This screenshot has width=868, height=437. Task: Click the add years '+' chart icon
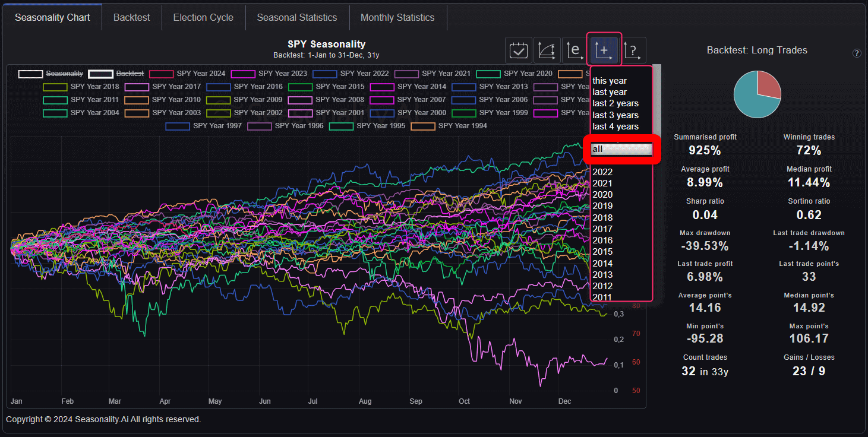pos(604,50)
